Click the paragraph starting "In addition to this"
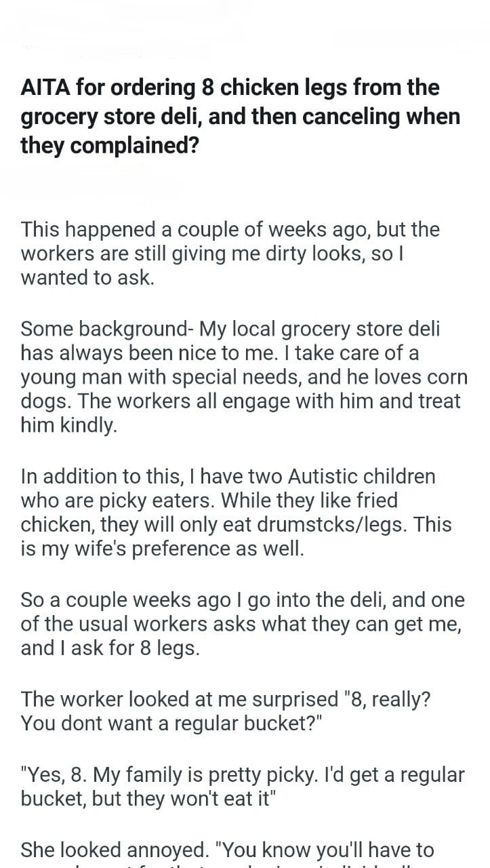Screen dimensions: 490x868 click(237, 512)
